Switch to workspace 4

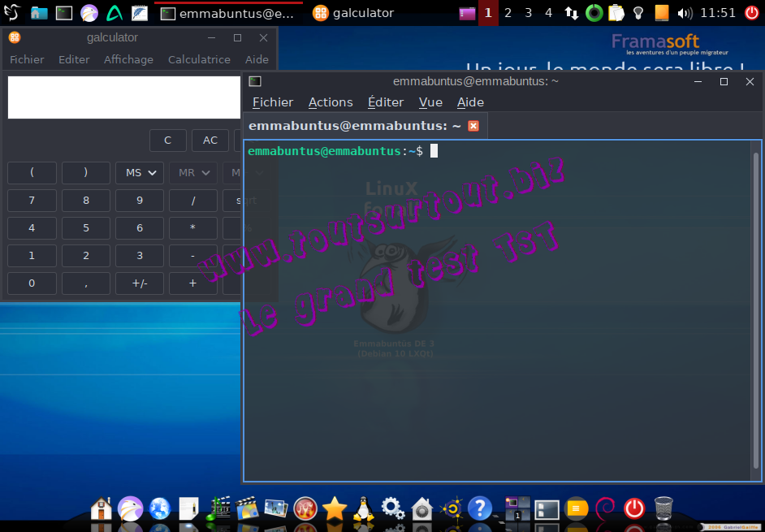548,13
